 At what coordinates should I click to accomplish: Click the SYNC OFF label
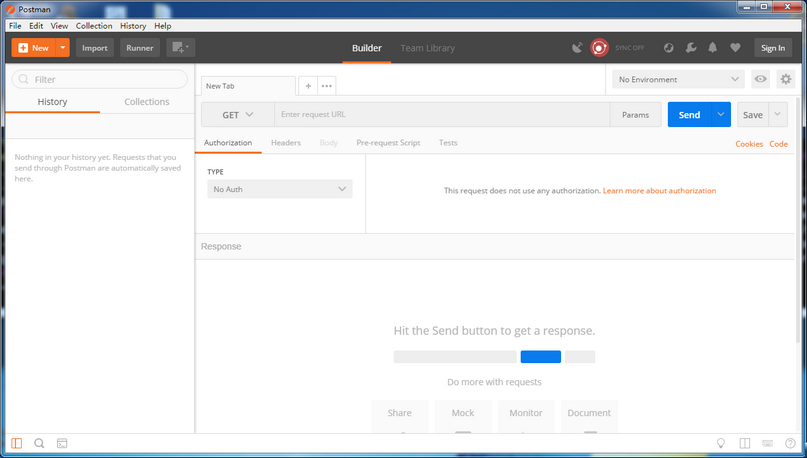629,48
